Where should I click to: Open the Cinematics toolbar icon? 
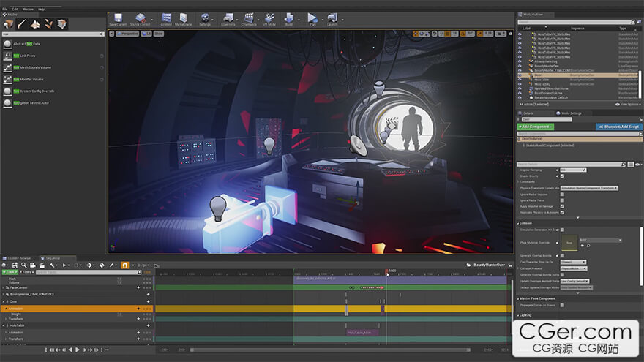click(249, 19)
